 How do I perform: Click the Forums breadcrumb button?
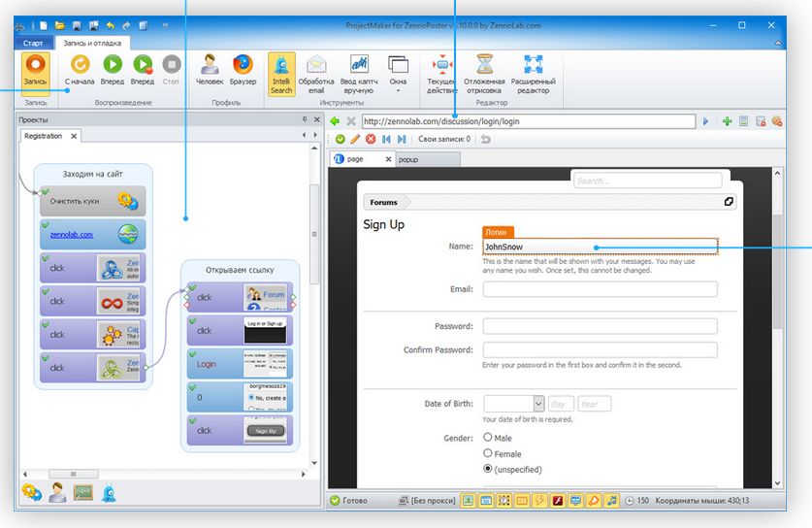point(383,203)
